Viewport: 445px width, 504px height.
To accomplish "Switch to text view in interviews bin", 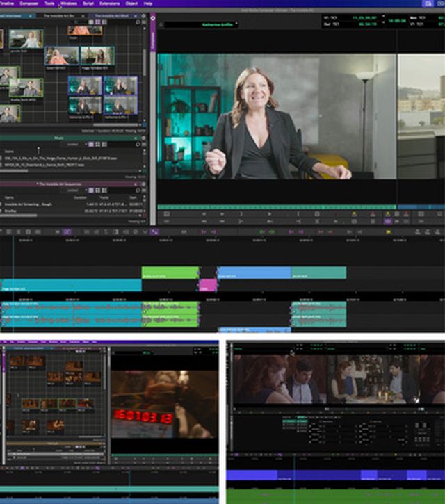I will (x=91, y=22).
